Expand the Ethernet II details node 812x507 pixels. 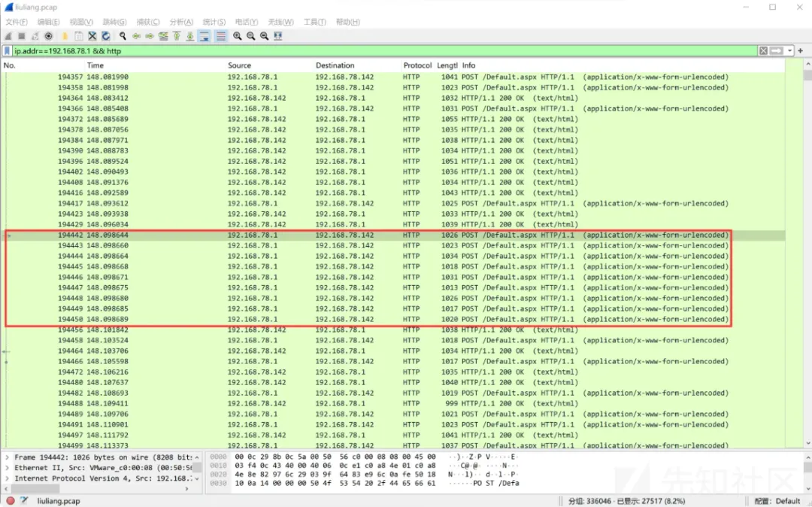(8, 468)
